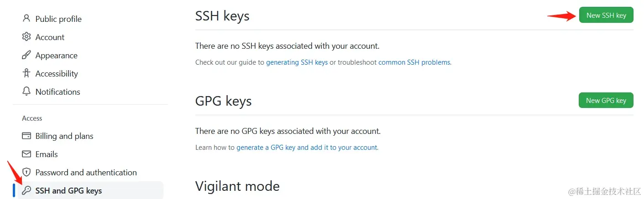
Task: Open the generate a GPG key link
Action: pos(307,148)
